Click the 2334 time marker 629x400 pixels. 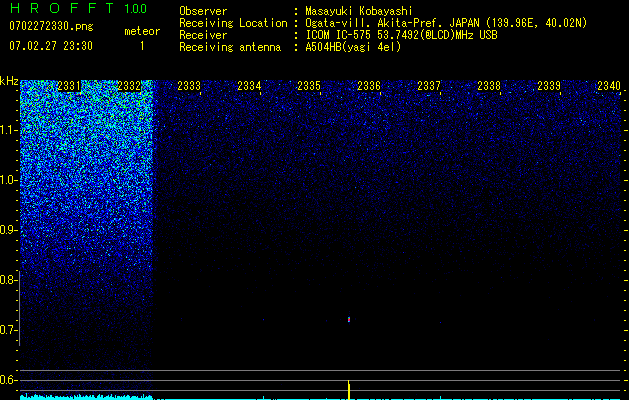point(249,86)
